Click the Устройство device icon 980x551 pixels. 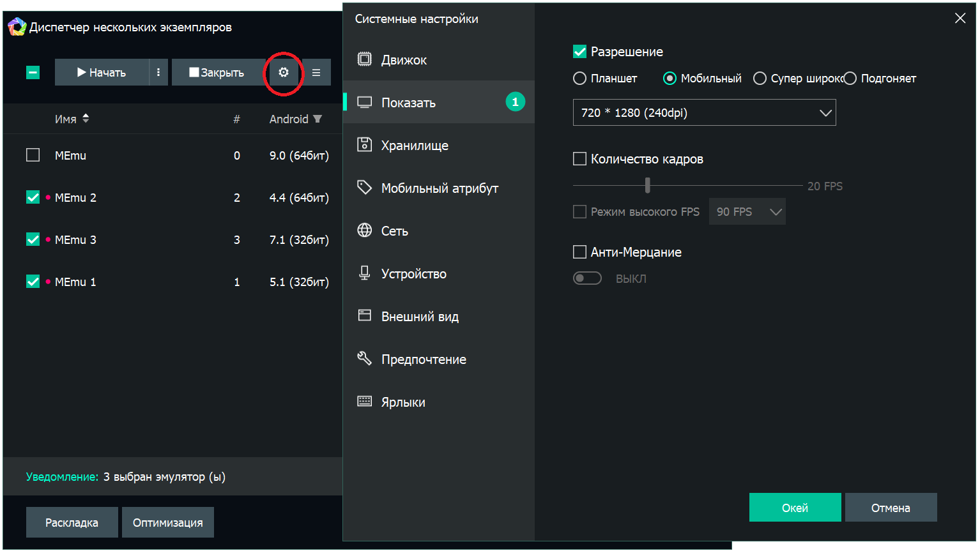tap(364, 273)
